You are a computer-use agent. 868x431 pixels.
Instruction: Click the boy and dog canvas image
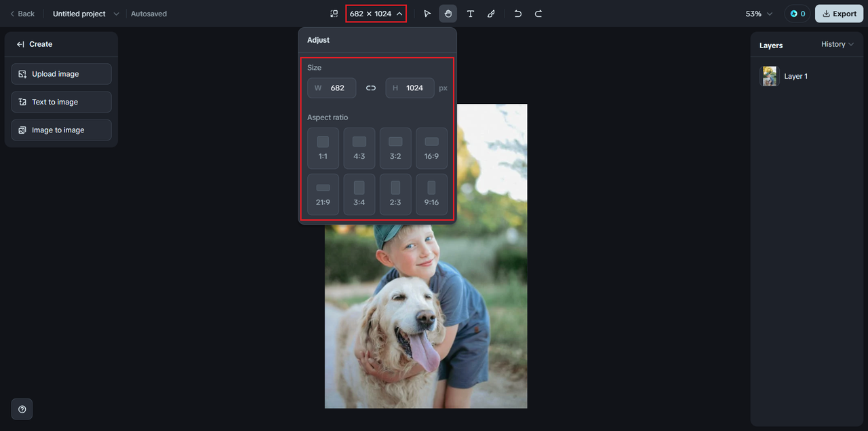(426, 316)
